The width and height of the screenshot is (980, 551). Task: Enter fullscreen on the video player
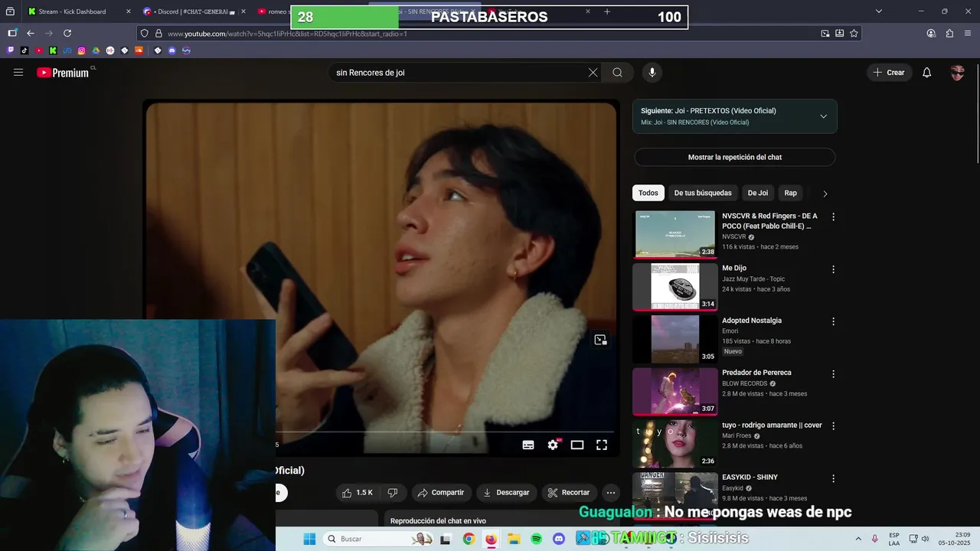(x=602, y=445)
